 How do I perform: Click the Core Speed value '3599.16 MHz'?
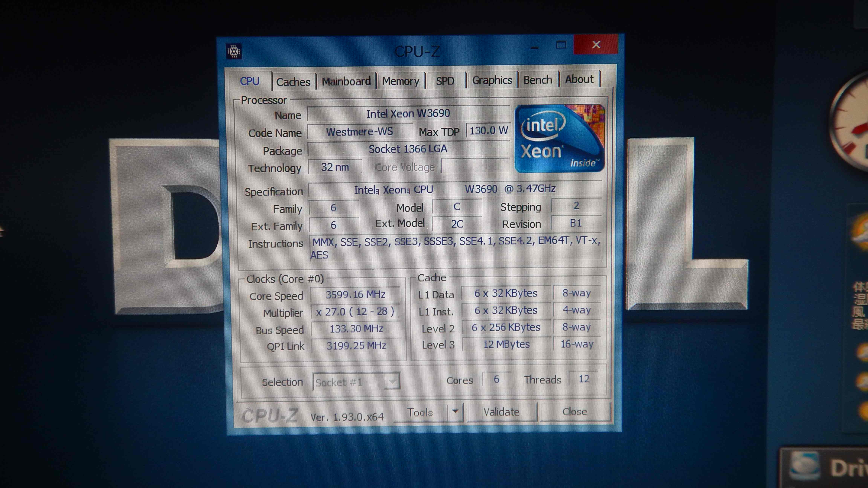pyautogui.click(x=355, y=295)
